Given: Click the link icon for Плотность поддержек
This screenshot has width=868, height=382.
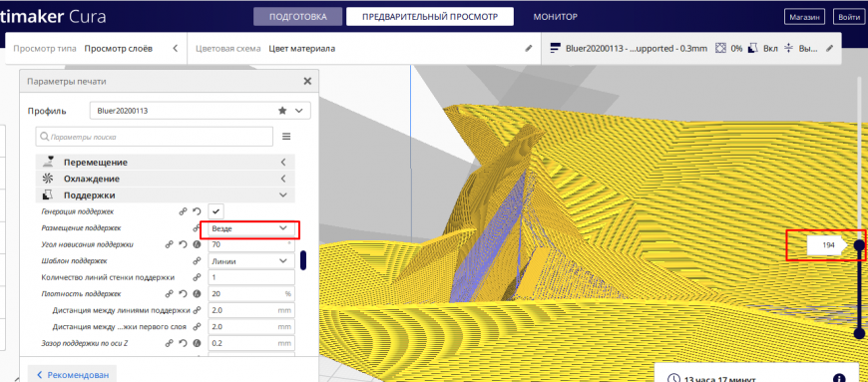Looking at the screenshot, I should point(170,293).
